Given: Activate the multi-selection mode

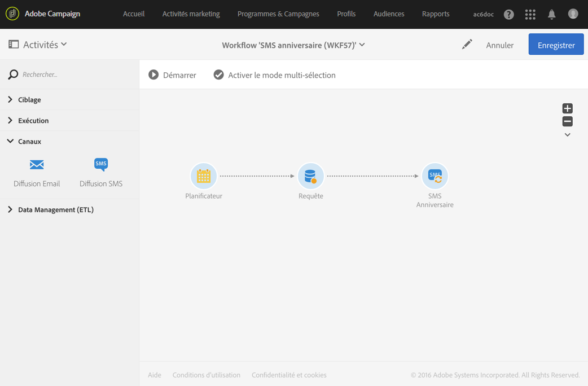Looking at the screenshot, I should (274, 75).
